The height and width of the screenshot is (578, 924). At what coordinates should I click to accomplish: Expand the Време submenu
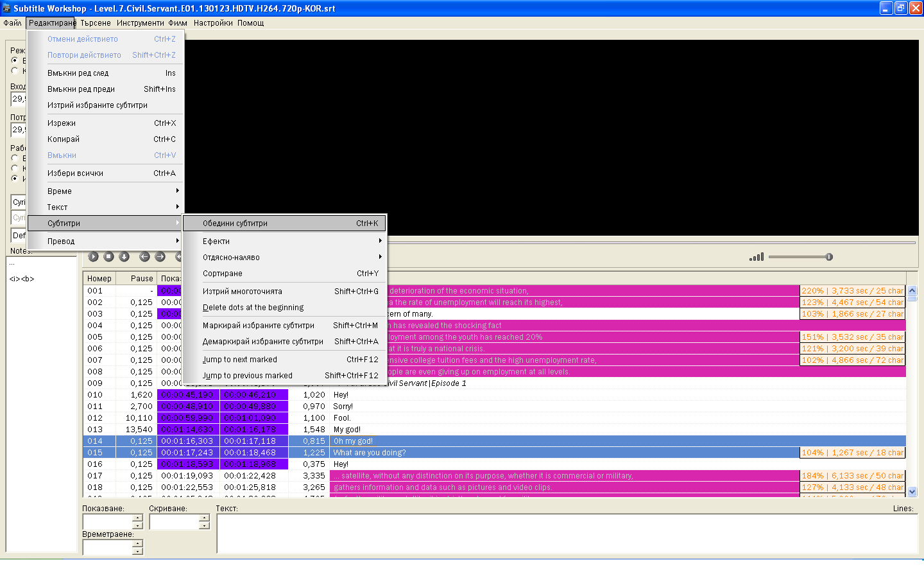pos(106,191)
